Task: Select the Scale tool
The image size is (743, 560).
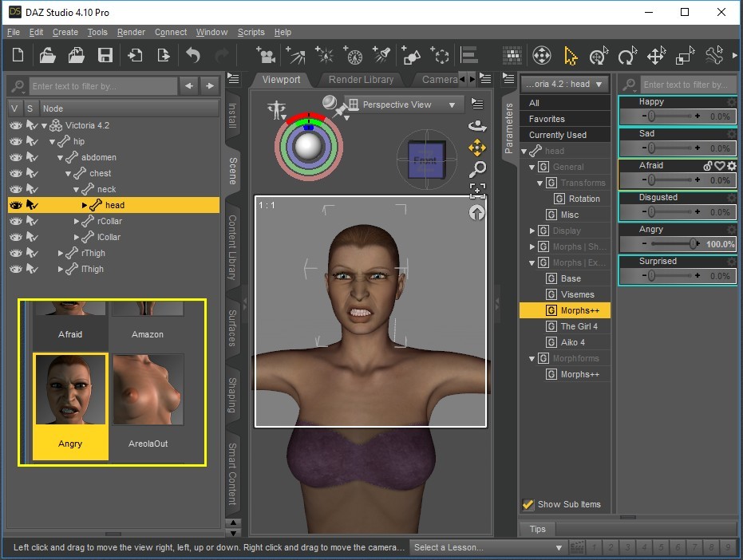Action: 685,55
